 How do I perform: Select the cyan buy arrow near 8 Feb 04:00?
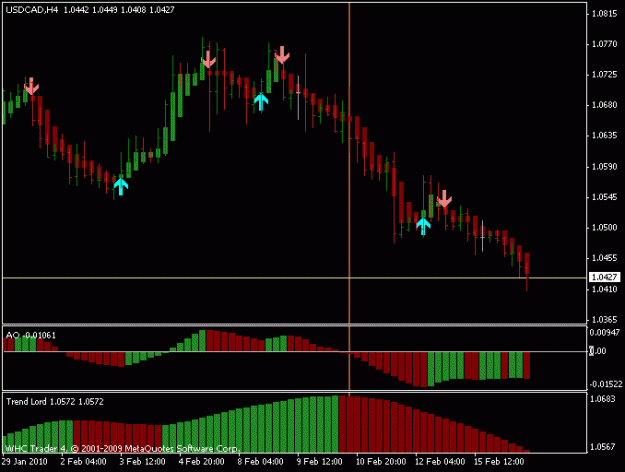click(x=261, y=101)
